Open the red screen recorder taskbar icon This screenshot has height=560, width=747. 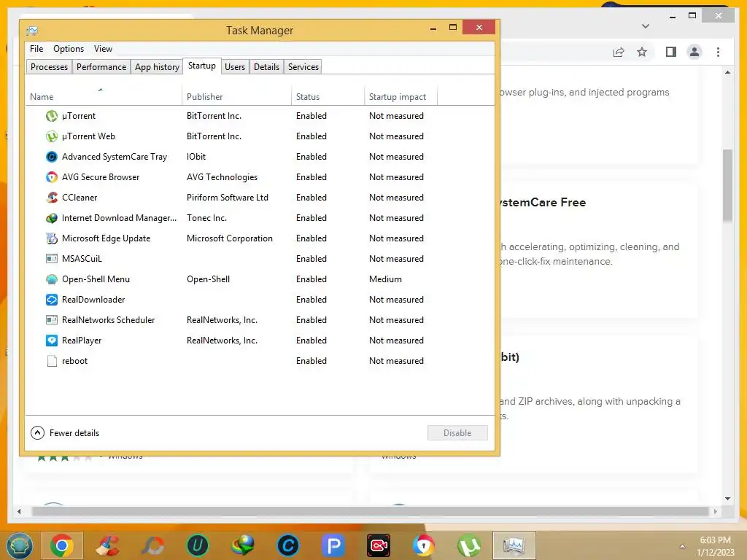pyautogui.click(x=379, y=545)
